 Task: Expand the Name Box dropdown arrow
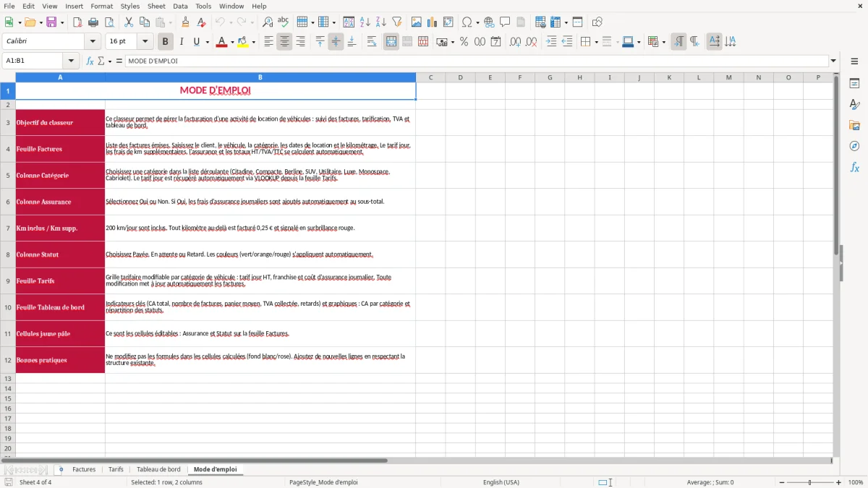(71, 61)
